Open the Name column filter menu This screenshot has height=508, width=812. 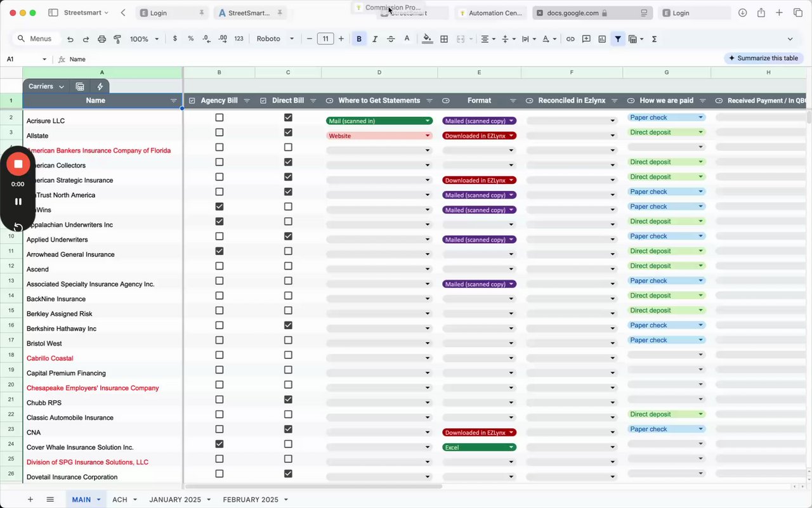point(174,101)
